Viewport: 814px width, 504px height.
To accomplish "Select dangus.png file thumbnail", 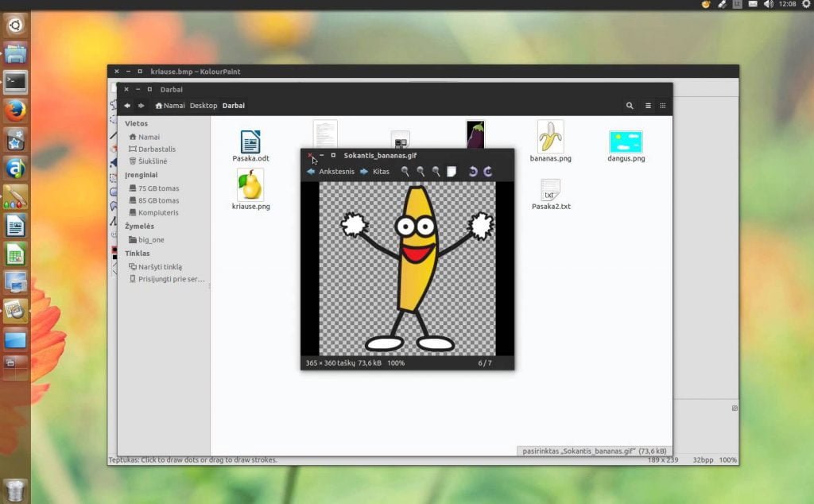I will click(626, 146).
